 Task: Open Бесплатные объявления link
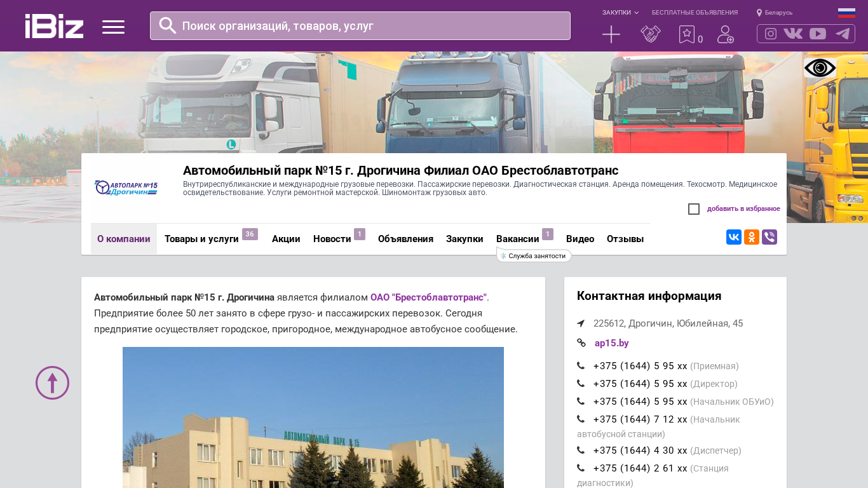(x=695, y=13)
